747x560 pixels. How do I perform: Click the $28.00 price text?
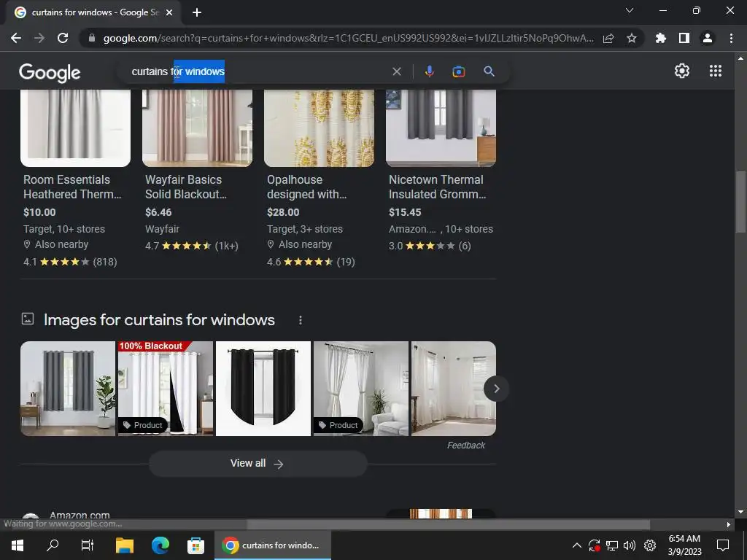click(x=283, y=212)
